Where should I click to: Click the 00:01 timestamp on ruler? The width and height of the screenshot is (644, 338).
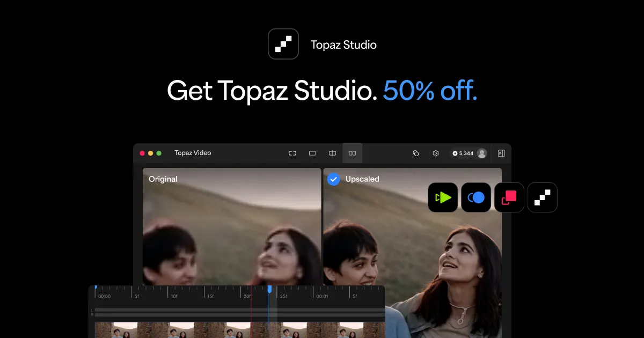322,296
